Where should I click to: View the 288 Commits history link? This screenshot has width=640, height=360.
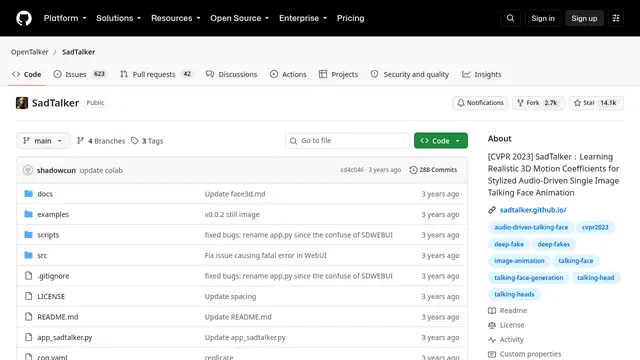[x=433, y=170]
